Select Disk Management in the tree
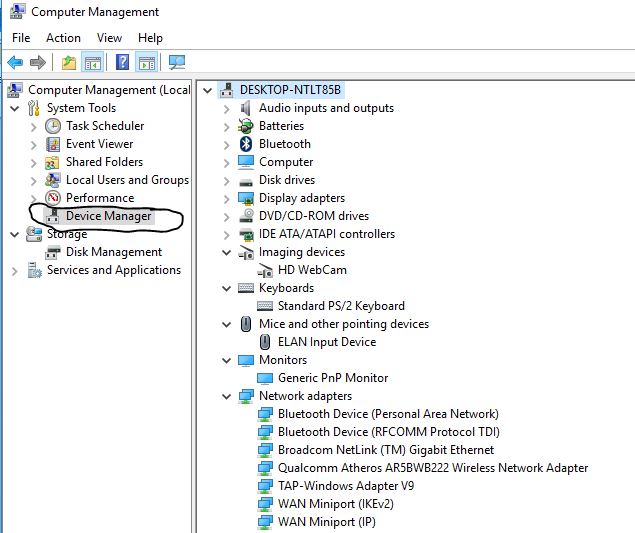The width and height of the screenshot is (635, 533). tap(114, 252)
